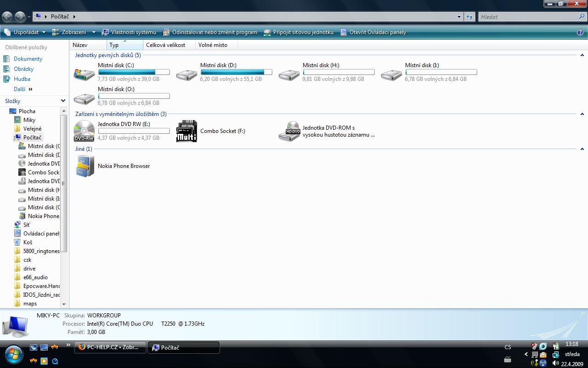
Task: Go back with the Back arrow button
Action: (x=7, y=17)
